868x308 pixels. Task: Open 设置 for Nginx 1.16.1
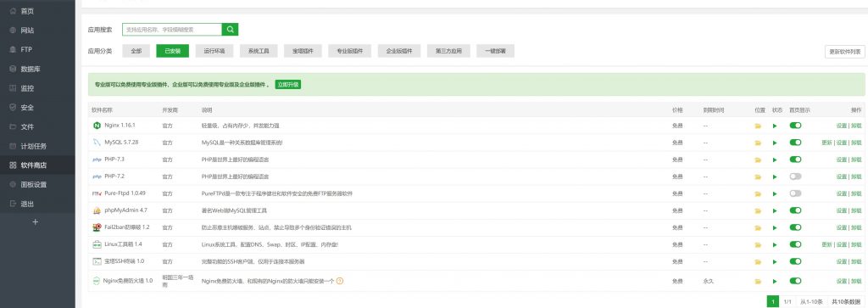[842, 126]
